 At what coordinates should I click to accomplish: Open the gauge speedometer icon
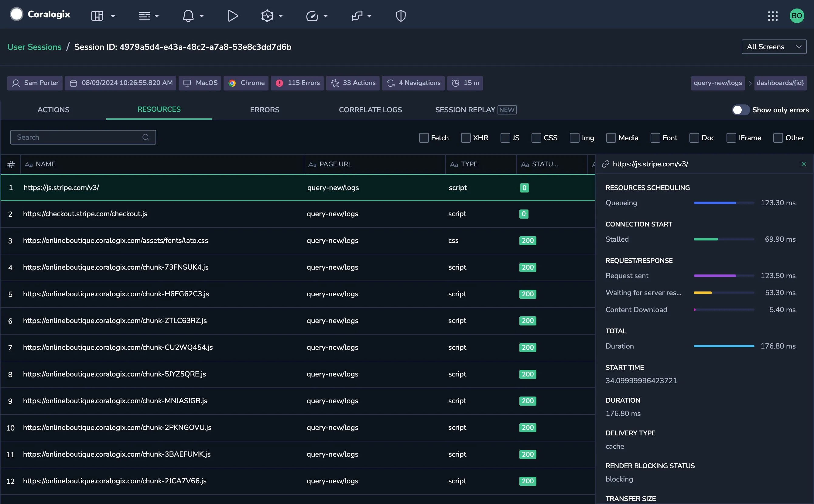click(312, 16)
